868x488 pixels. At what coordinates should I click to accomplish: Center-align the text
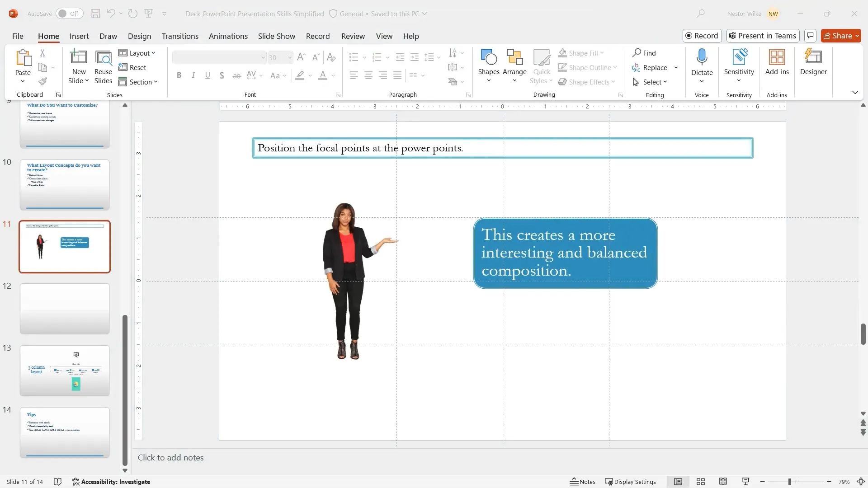(x=368, y=75)
